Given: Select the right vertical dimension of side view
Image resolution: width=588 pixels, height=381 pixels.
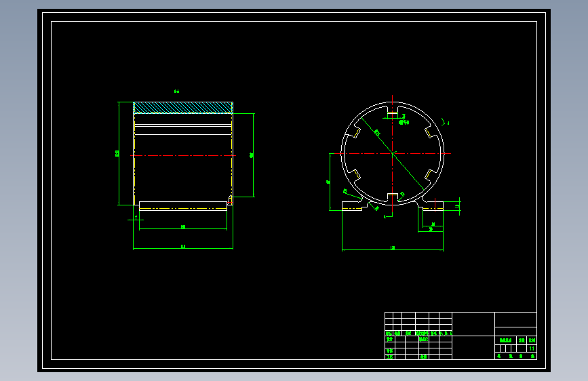Looking at the screenshot, I should 253,155.
